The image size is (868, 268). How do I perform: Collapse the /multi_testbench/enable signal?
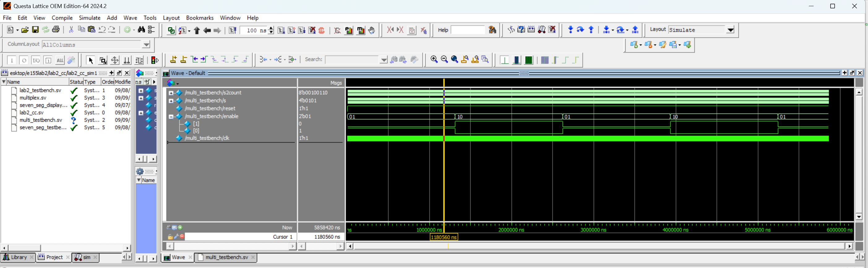[x=171, y=117]
